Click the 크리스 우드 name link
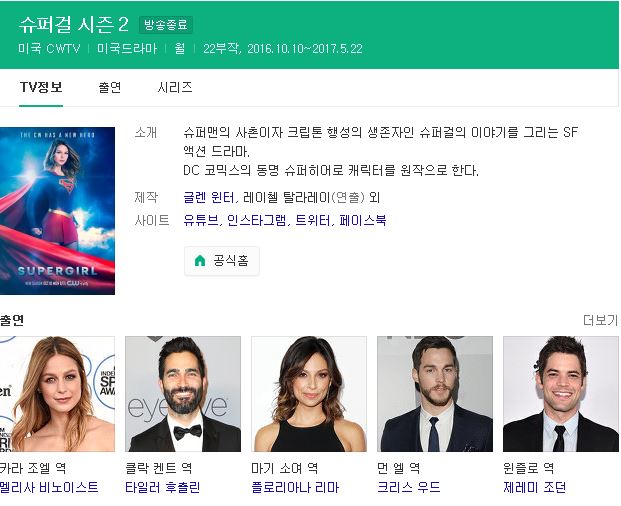Image resolution: width=621 pixels, height=506 pixels. tap(409, 487)
